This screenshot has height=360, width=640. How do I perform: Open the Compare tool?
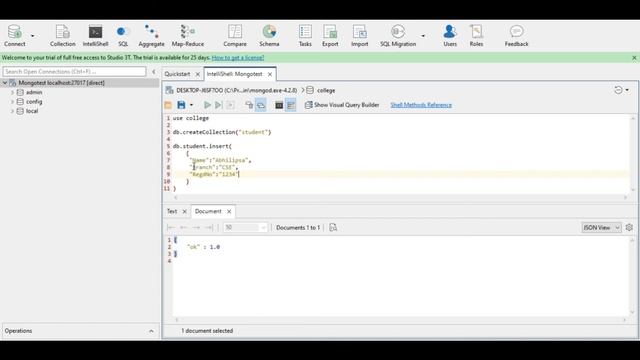click(x=235, y=36)
